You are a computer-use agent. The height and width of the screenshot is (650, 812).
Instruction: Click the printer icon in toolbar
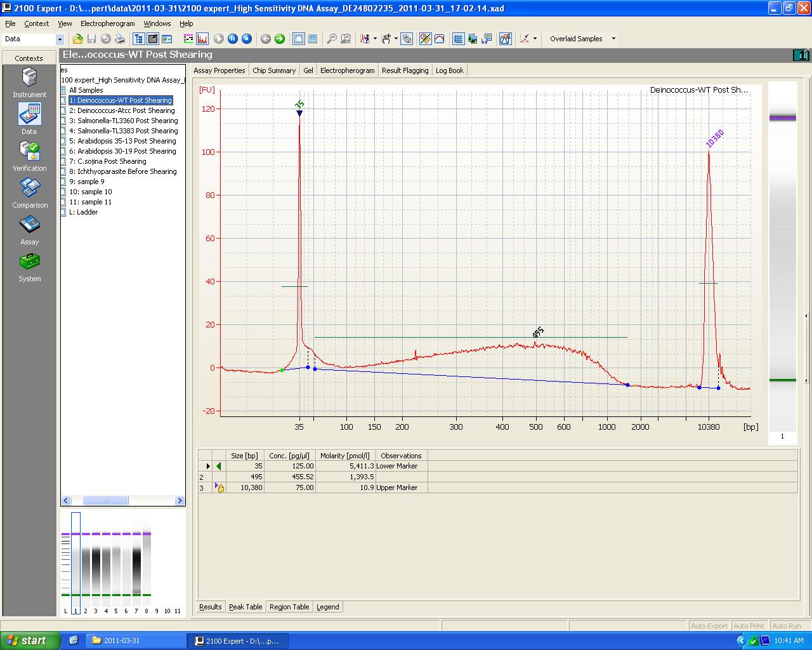[120, 39]
